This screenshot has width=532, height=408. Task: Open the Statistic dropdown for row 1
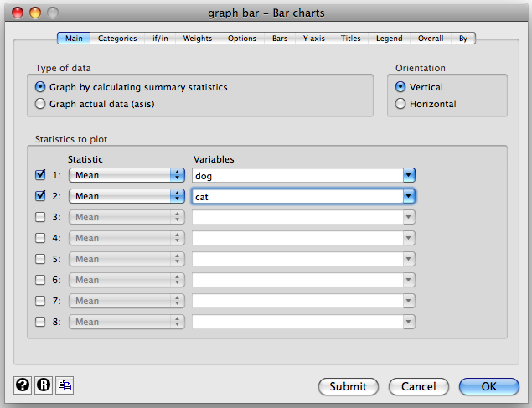(x=127, y=175)
